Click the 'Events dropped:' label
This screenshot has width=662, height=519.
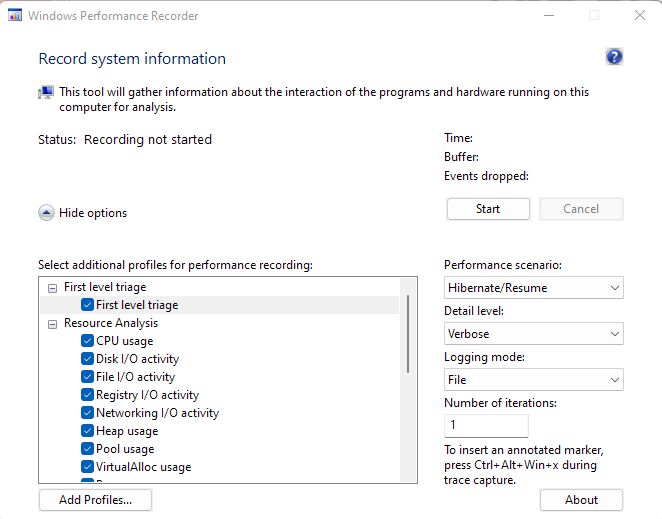[486, 176]
